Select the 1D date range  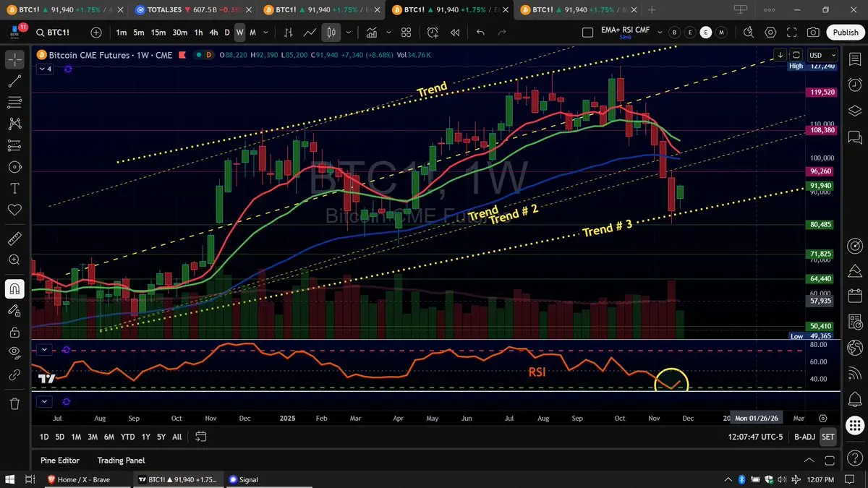(x=44, y=437)
